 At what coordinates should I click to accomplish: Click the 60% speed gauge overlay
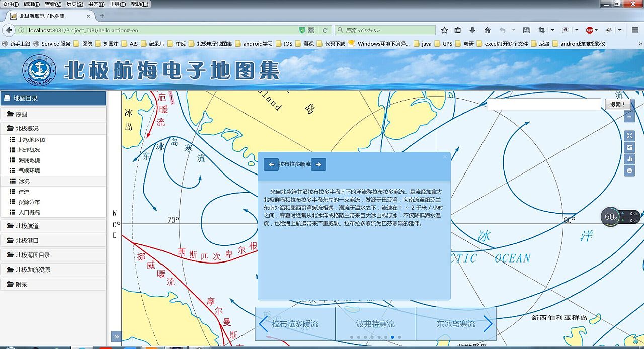point(610,216)
